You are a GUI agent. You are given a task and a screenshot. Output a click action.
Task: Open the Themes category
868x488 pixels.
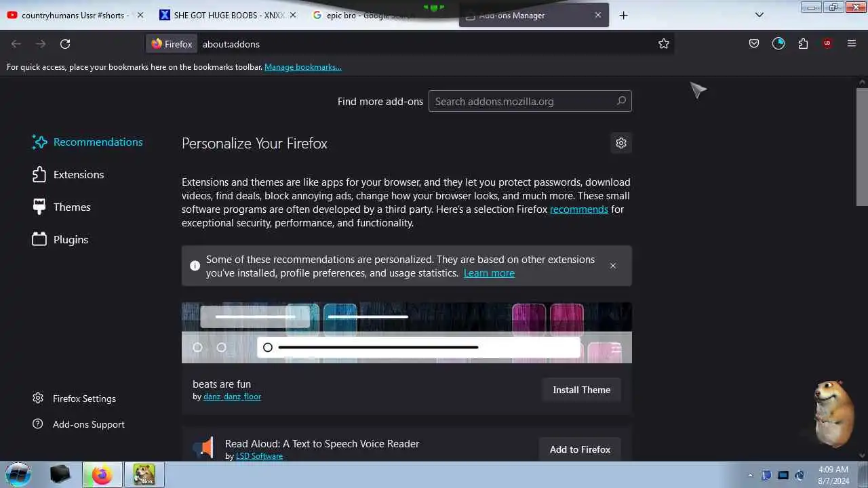click(61, 207)
